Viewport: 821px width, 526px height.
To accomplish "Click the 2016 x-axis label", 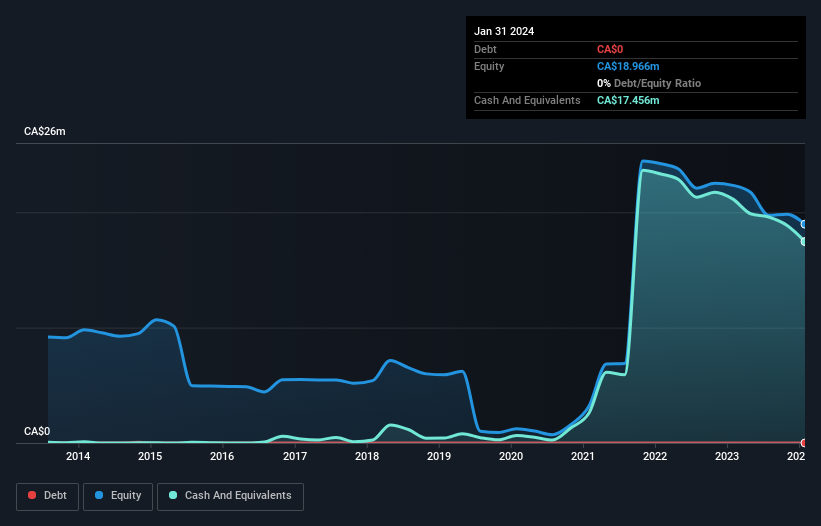I will 222,456.
